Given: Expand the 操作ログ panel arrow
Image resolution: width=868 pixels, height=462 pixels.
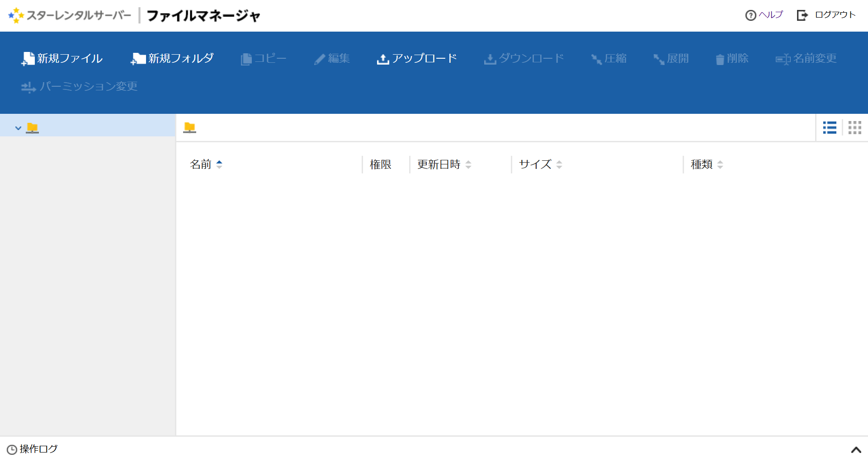Looking at the screenshot, I should (x=856, y=449).
